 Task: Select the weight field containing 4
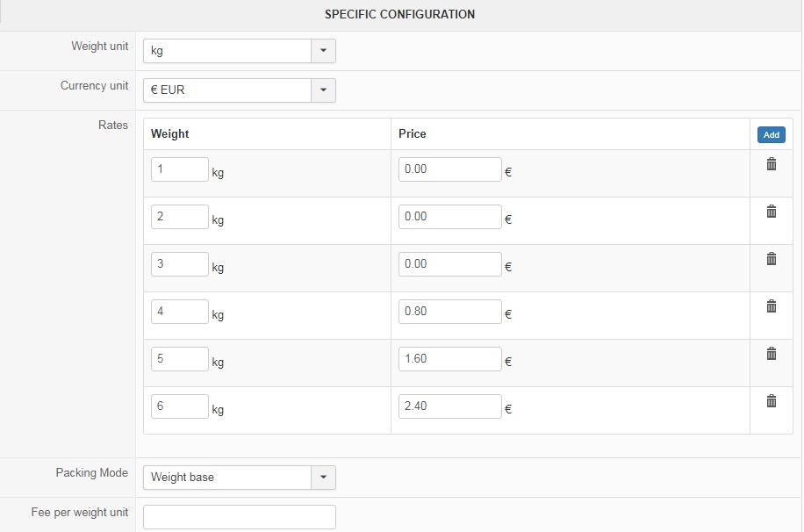[179, 312]
